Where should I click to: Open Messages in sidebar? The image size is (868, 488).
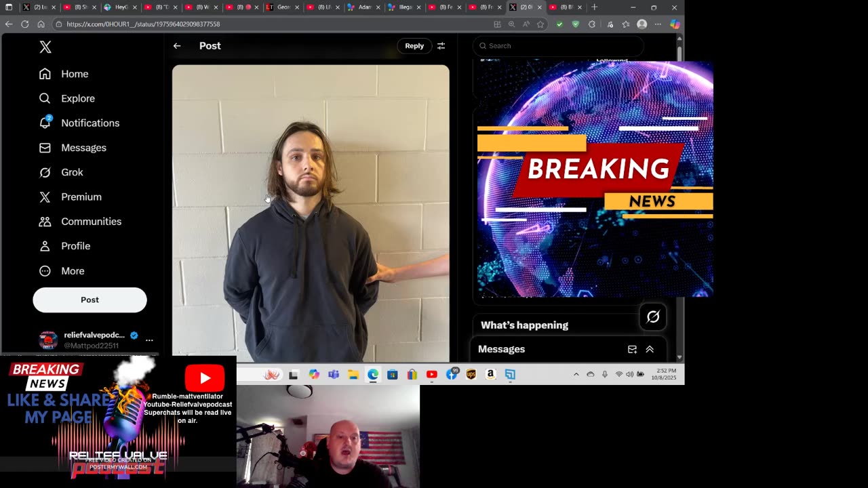[x=73, y=148]
